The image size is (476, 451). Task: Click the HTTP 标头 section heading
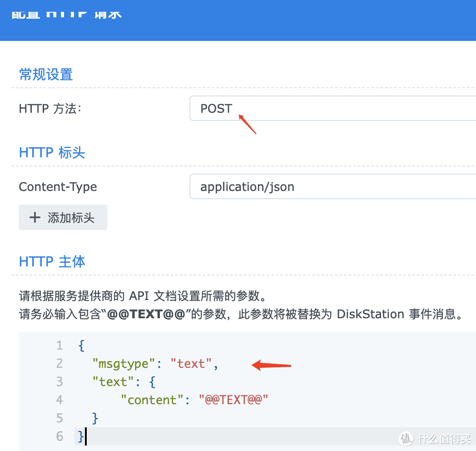click(x=52, y=152)
